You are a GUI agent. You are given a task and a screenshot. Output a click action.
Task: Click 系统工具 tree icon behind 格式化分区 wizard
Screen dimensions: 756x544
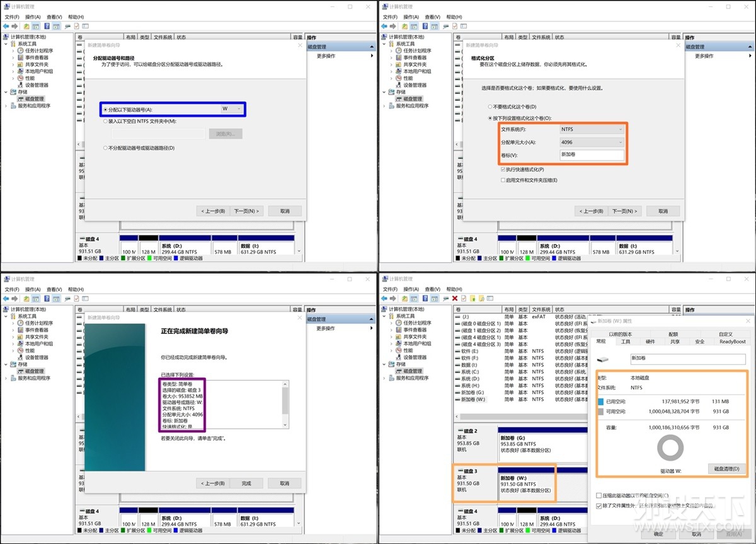tap(392, 43)
